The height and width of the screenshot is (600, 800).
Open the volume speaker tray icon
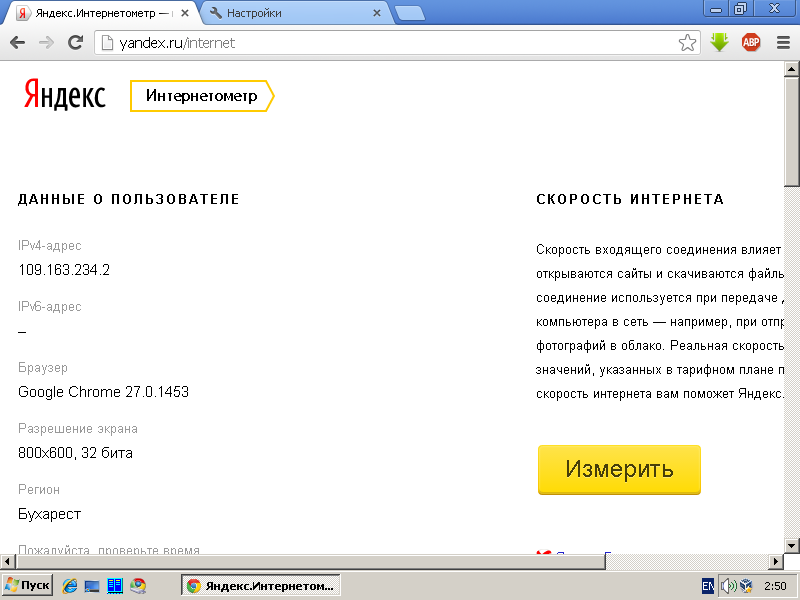(x=728, y=586)
